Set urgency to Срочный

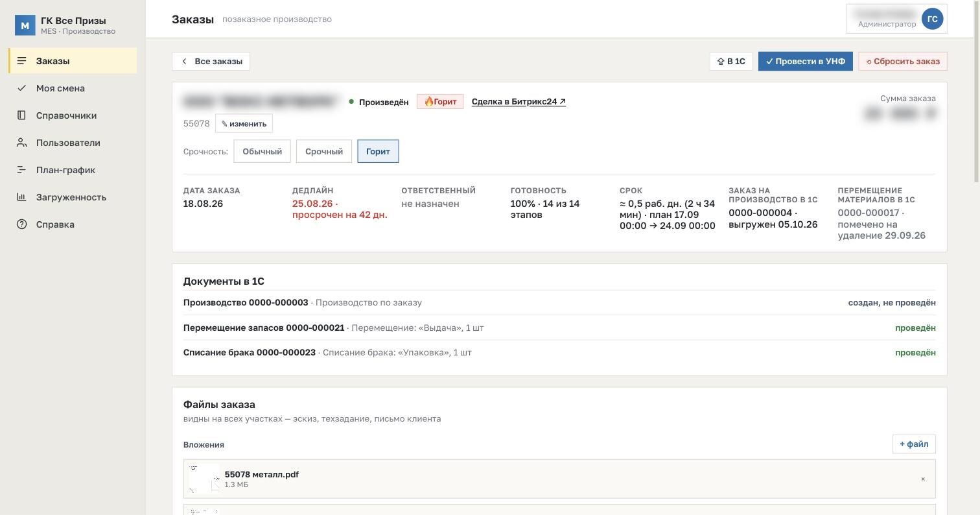click(324, 152)
